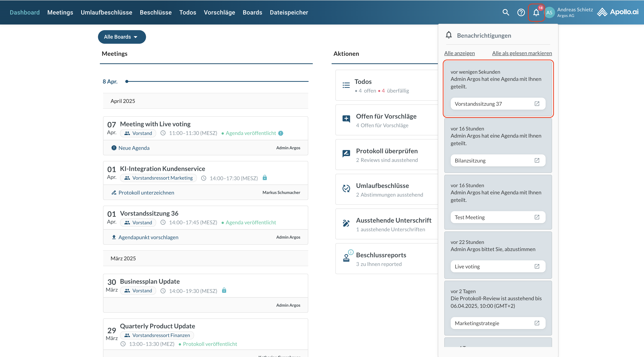Screen dimensions: 644x357
Task: Click the AS avatar badge
Action: point(549,12)
